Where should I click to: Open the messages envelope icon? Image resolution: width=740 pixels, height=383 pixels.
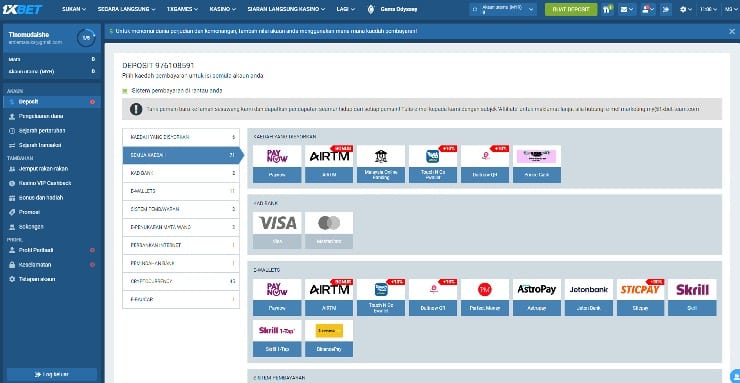coord(627,9)
